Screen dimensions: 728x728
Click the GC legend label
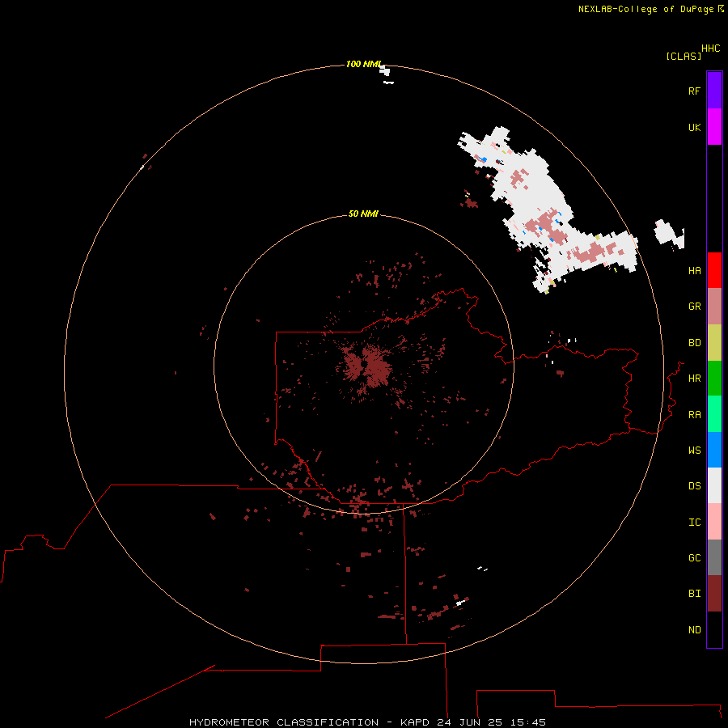[694, 558]
